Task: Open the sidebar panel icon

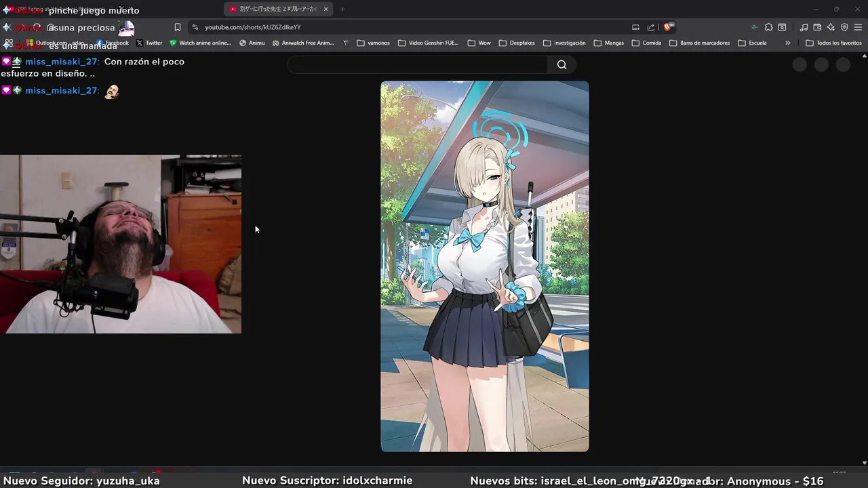Action: [782, 27]
